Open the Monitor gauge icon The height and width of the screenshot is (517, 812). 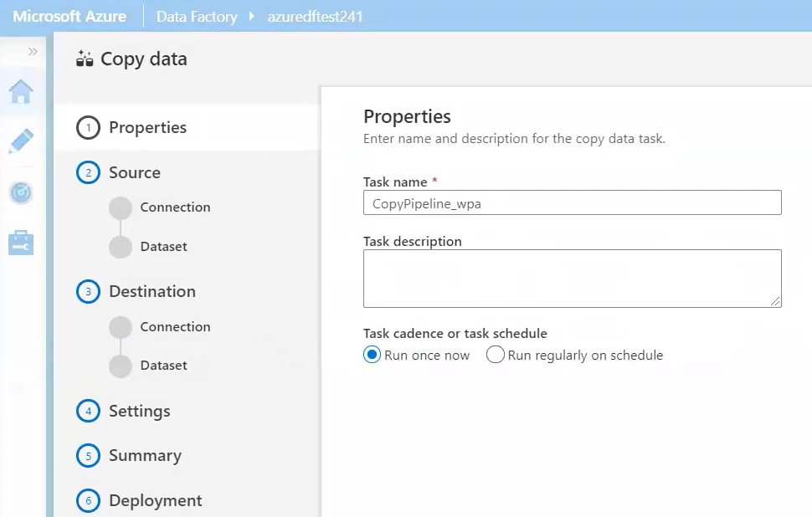pyautogui.click(x=21, y=192)
